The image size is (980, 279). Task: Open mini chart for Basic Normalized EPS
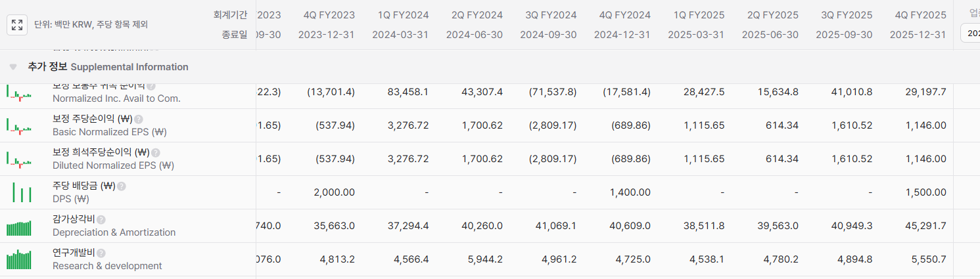click(19, 125)
